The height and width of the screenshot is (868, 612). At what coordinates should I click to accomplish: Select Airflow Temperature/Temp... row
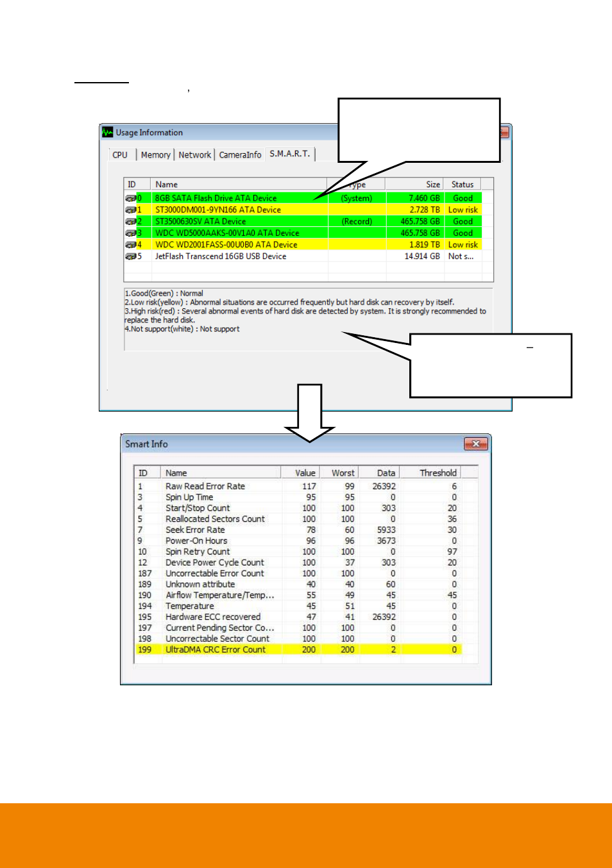coord(298,595)
